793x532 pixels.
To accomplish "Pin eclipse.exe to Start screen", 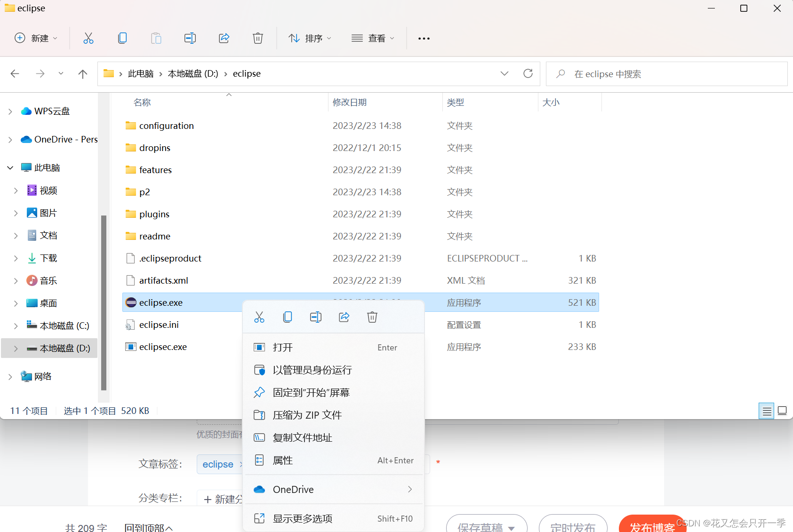I will point(311,392).
